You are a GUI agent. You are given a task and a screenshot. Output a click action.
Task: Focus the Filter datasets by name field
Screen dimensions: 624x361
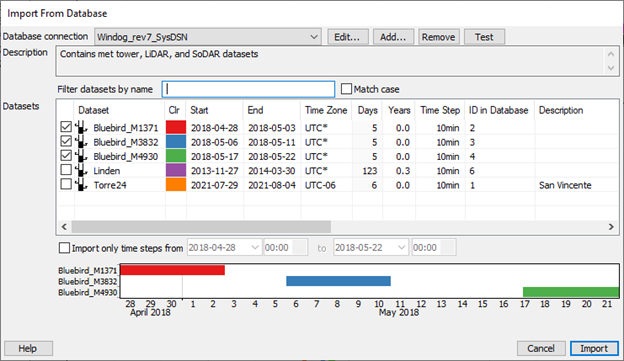coord(248,89)
